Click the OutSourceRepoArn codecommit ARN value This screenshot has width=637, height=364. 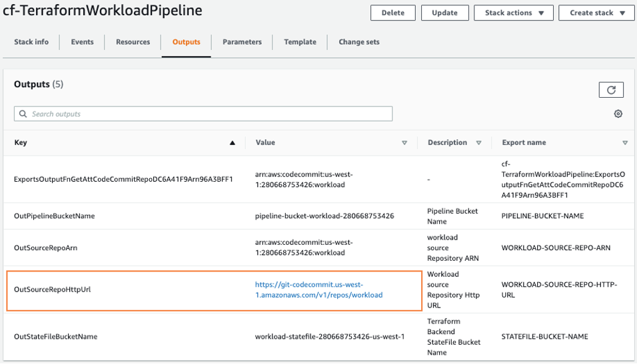(x=304, y=248)
